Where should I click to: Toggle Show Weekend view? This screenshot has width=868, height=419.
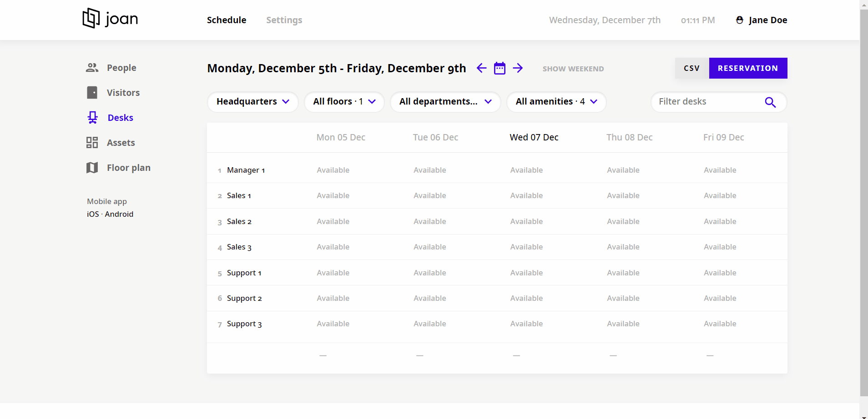click(573, 69)
